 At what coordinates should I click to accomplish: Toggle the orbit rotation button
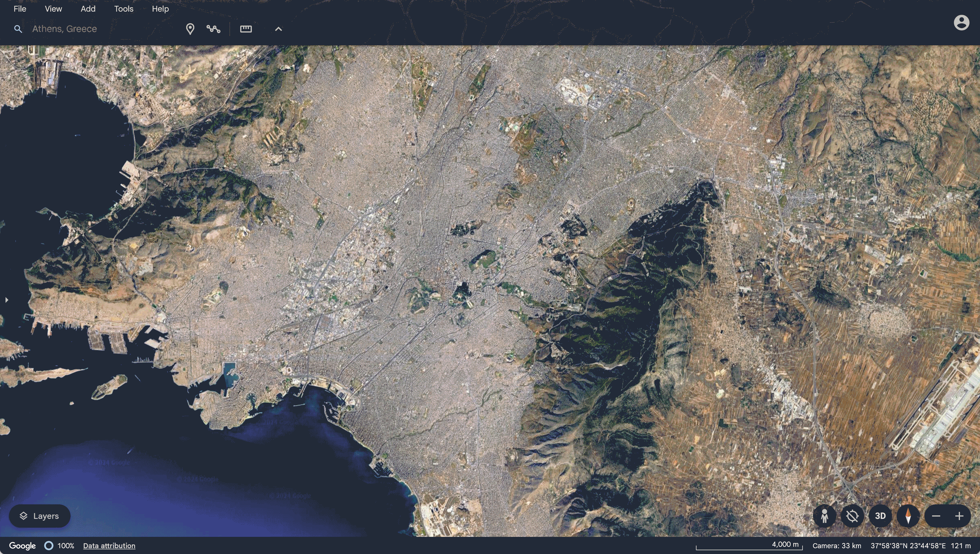point(852,516)
